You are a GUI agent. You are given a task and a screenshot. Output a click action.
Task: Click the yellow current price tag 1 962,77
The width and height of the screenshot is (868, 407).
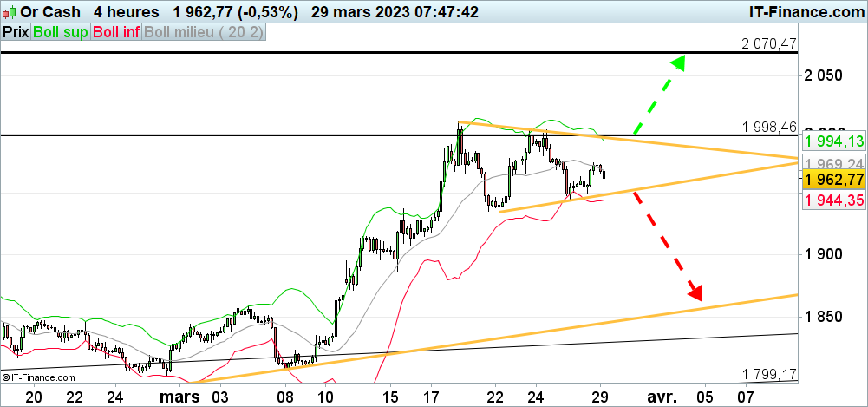[x=832, y=180]
